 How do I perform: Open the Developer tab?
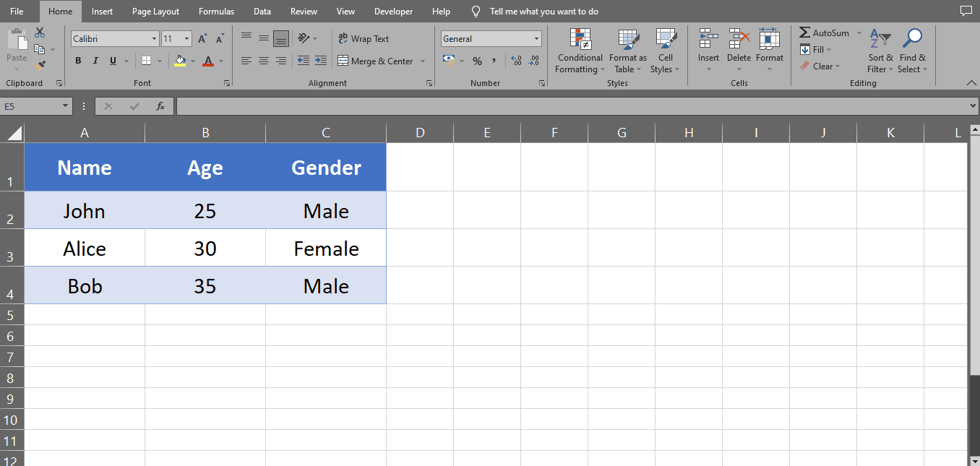click(393, 11)
